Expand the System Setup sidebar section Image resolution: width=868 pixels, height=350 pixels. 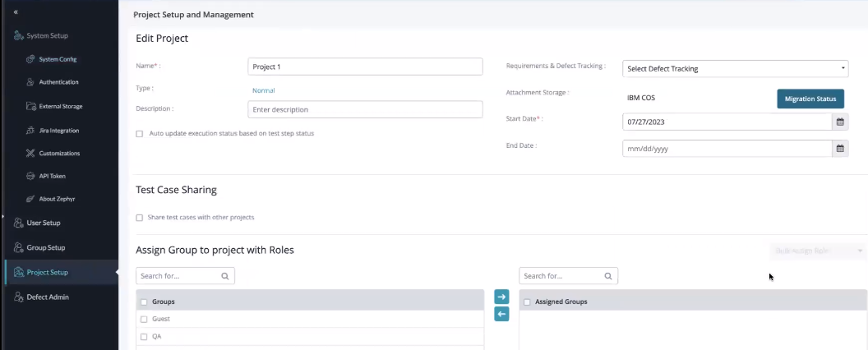tap(47, 35)
